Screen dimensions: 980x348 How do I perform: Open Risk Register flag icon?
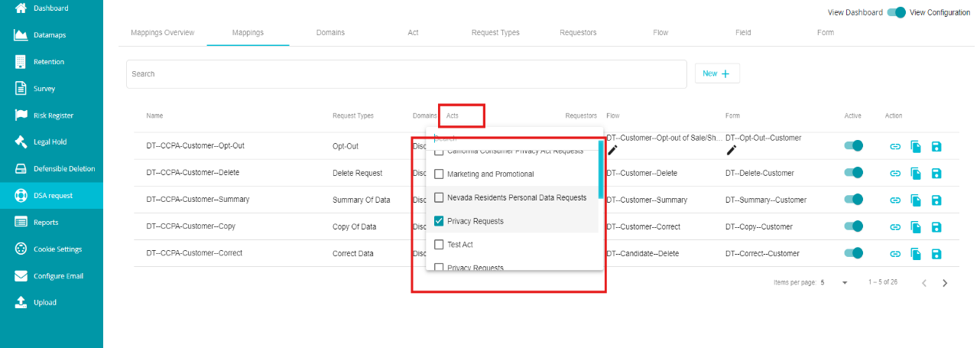21,115
